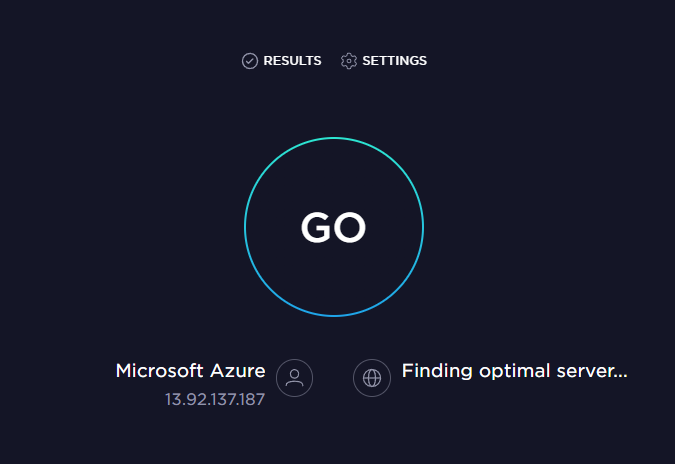Click the word Azure in provider name
The image size is (675, 464).
tap(238, 371)
